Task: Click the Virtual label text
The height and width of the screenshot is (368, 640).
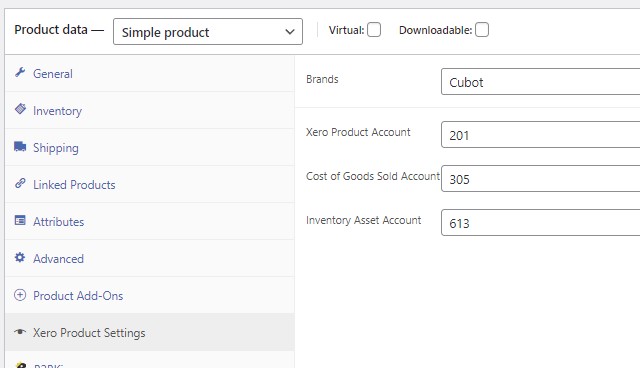Action: coord(346,30)
